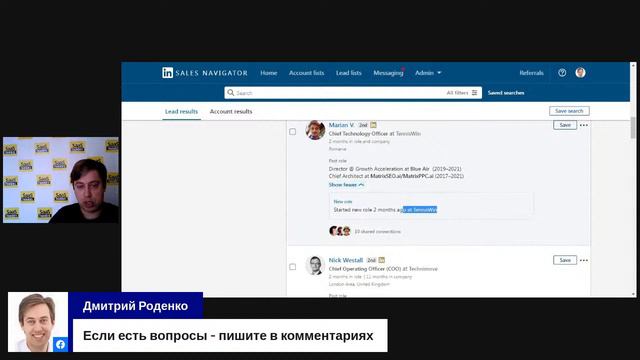640x360 pixels.
Task: Click the Дмитрий Роденко presenter photo
Action: tap(38, 322)
